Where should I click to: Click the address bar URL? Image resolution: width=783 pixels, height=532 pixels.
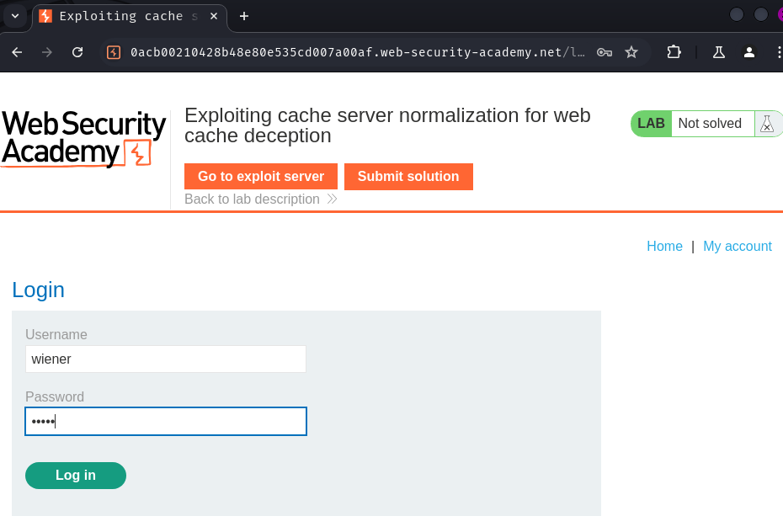(x=357, y=52)
